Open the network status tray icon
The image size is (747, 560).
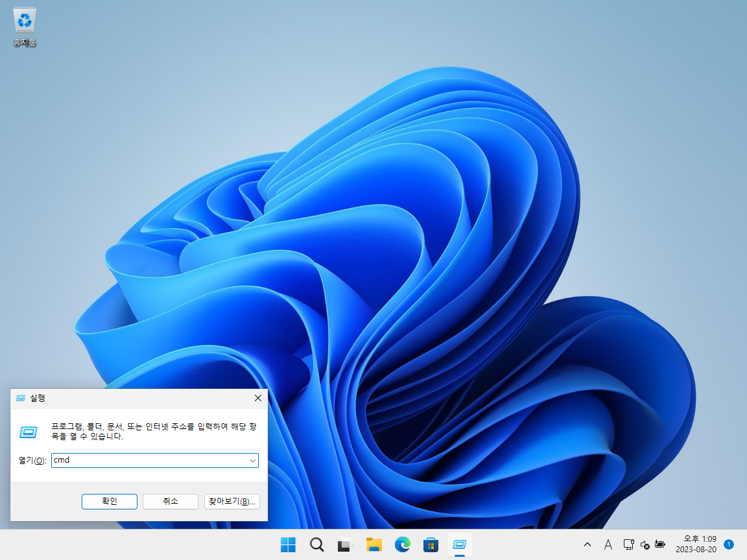pos(629,544)
